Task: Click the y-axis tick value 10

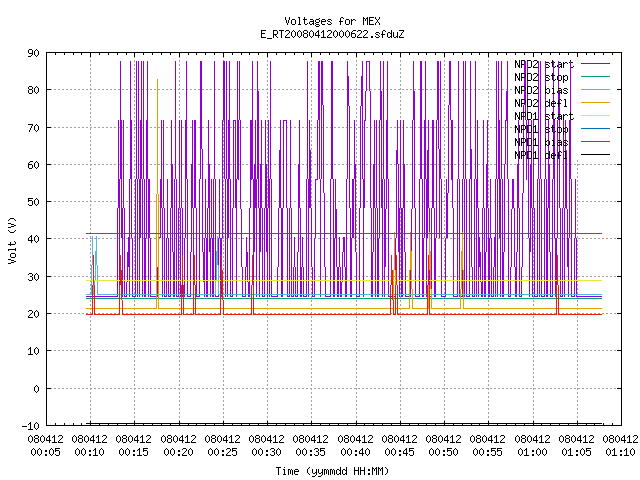Action: coord(33,351)
